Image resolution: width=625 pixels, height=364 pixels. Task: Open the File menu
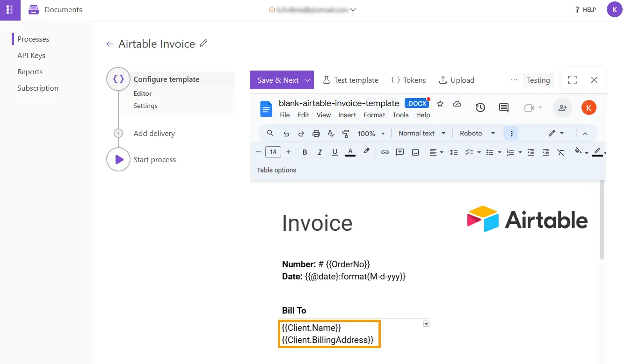[284, 115]
